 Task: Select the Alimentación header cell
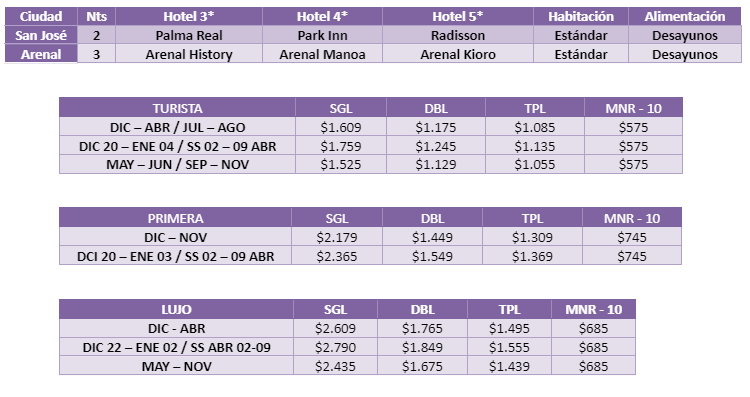point(685,16)
